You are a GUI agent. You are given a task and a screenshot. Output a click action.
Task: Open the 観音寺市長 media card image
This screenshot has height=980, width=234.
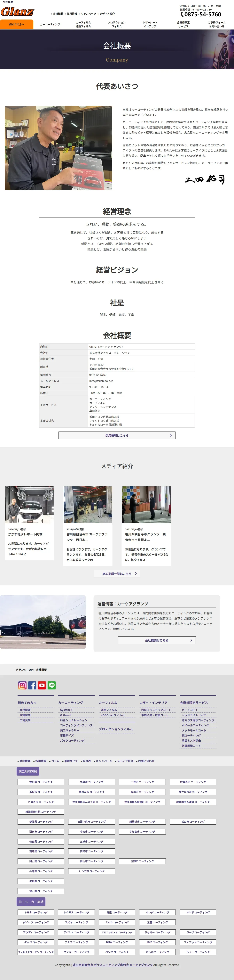click(146, 505)
